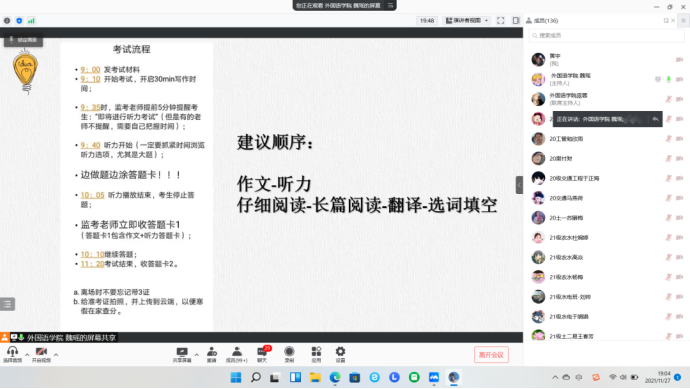Start recording with the Record (录制) icon
Image resolution: width=690 pixels, height=389 pixels.
tap(289, 355)
